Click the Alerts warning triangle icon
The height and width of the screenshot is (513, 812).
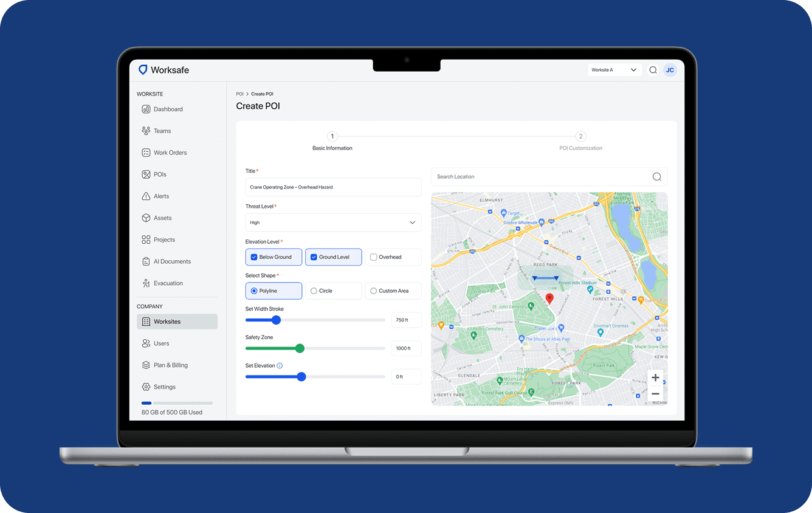146,196
